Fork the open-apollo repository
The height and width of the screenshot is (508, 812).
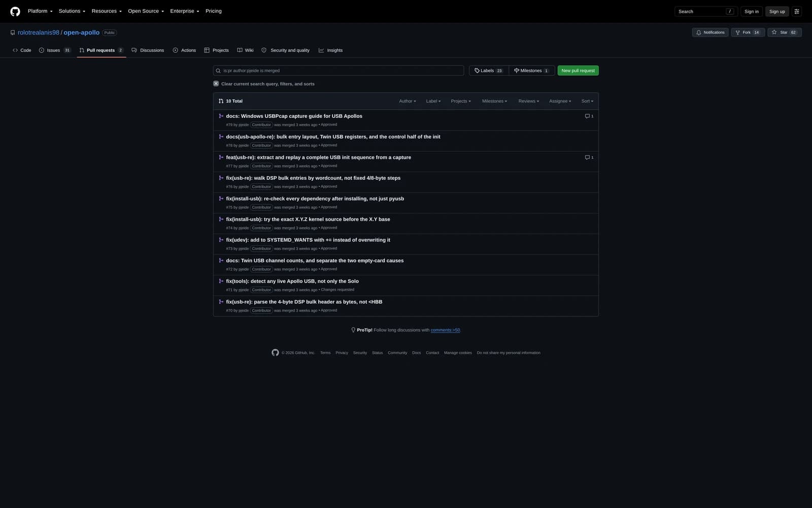click(x=748, y=33)
